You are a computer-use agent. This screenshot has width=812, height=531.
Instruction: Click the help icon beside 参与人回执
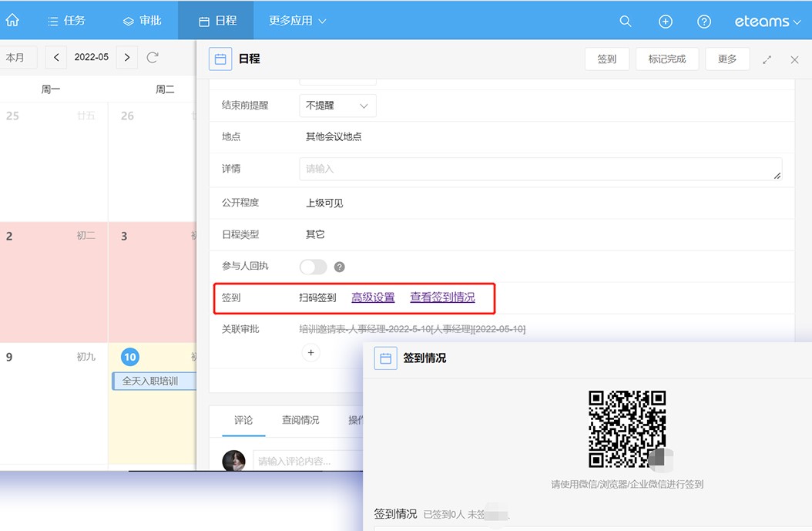pyautogui.click(x=339, y=267)
